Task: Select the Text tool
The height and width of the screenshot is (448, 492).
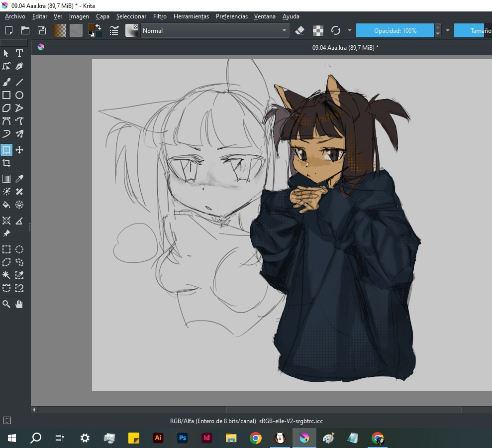Action: click(x=19, y=53)
